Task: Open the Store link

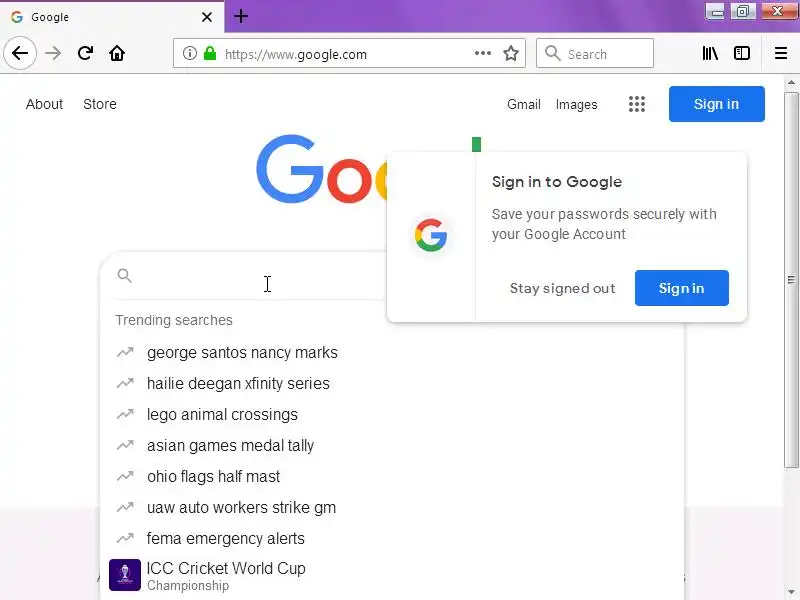Action: tap(100, 104)
